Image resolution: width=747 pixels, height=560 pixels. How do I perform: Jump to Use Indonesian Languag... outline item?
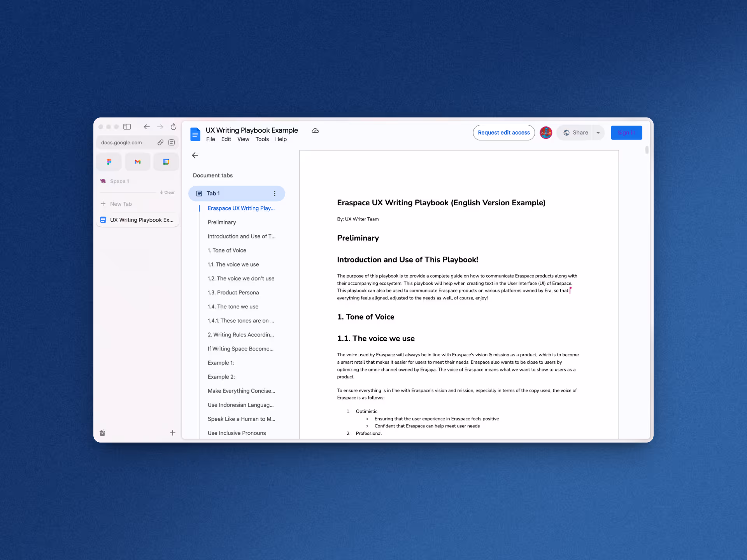click(x=240, y=405)
